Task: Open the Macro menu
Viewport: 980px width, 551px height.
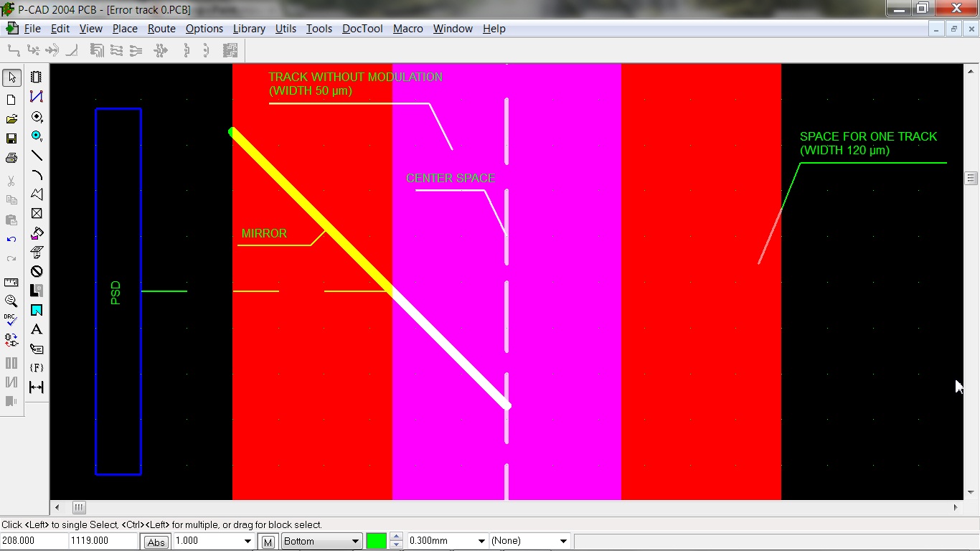Action: tap(408, 29)
